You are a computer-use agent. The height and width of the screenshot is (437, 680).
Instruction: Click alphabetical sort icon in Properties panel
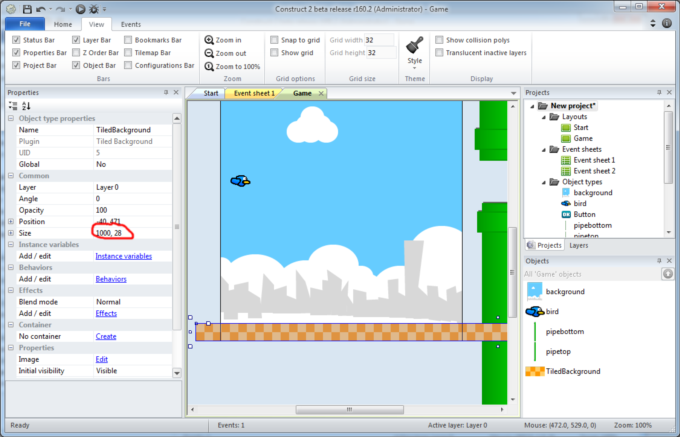26,105
